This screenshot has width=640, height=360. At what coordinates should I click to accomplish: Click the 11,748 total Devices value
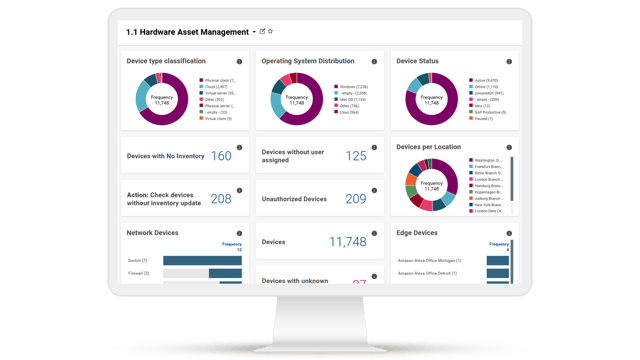348,242
